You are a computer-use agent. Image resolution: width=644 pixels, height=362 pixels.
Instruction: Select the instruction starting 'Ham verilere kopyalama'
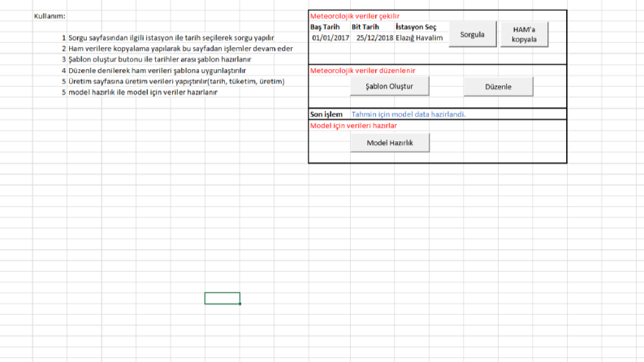(180, 49)
